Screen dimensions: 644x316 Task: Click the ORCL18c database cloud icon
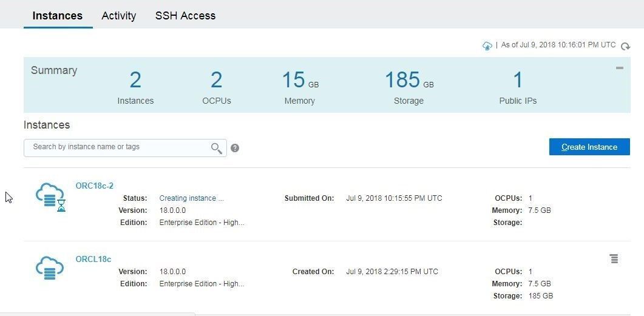50,267
